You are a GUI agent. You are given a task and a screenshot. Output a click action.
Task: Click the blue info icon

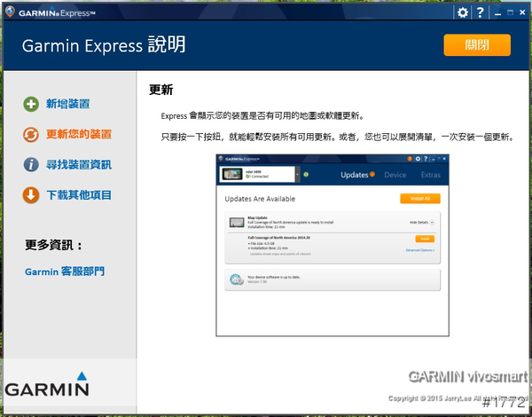[31, 165]
